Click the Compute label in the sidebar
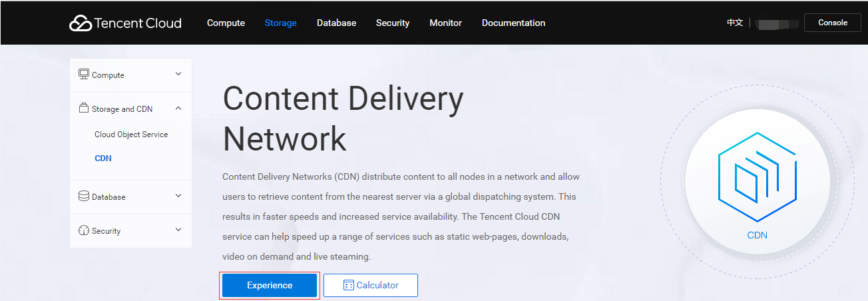The image size is (868, 301). pos(108,75)
